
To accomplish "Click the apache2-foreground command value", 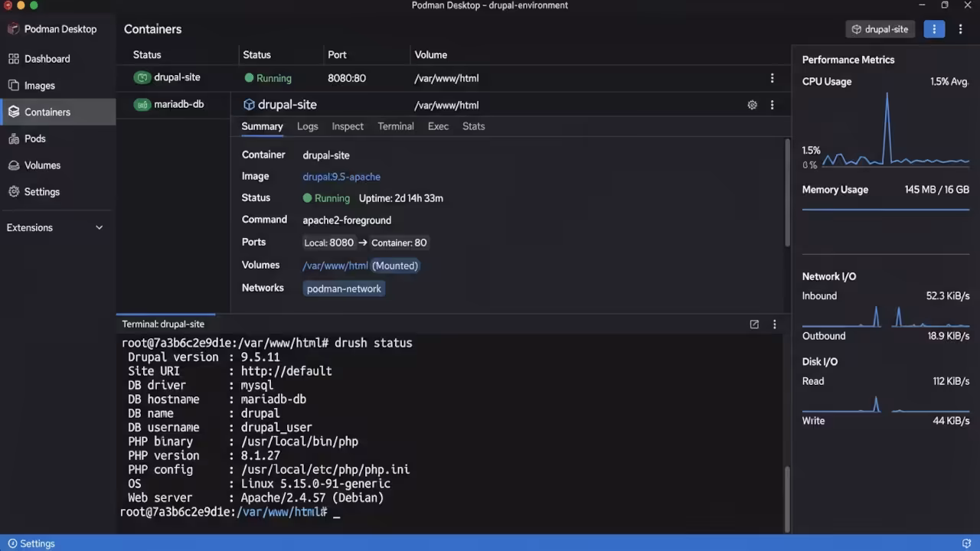I will tap(347, 220).
